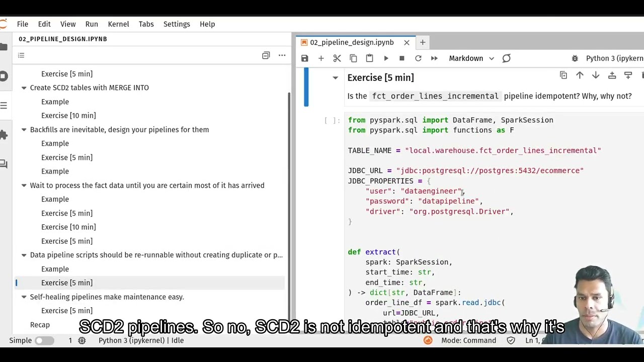Viewport: 644px width, 362px height.
Task: Copy the selected cell
Action: [x=353, y=58]
